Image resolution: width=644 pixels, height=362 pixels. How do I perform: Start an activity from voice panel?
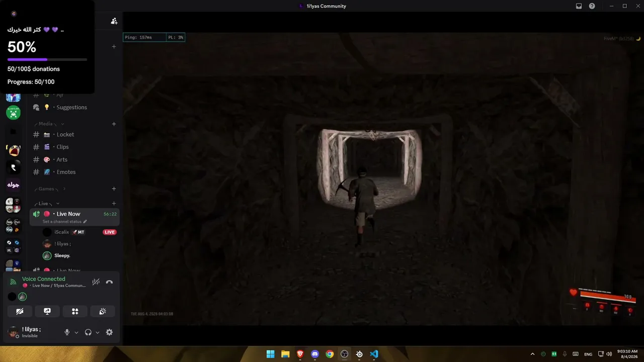click(75, 311)
